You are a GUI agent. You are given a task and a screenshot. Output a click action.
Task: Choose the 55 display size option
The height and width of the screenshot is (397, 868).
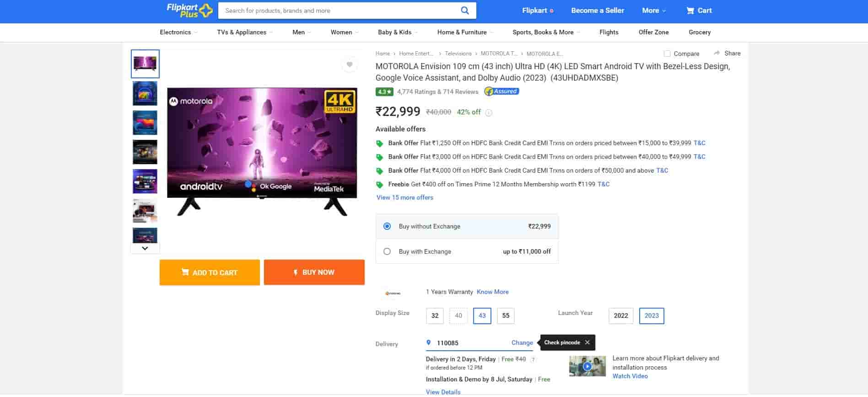pos(506,315)
